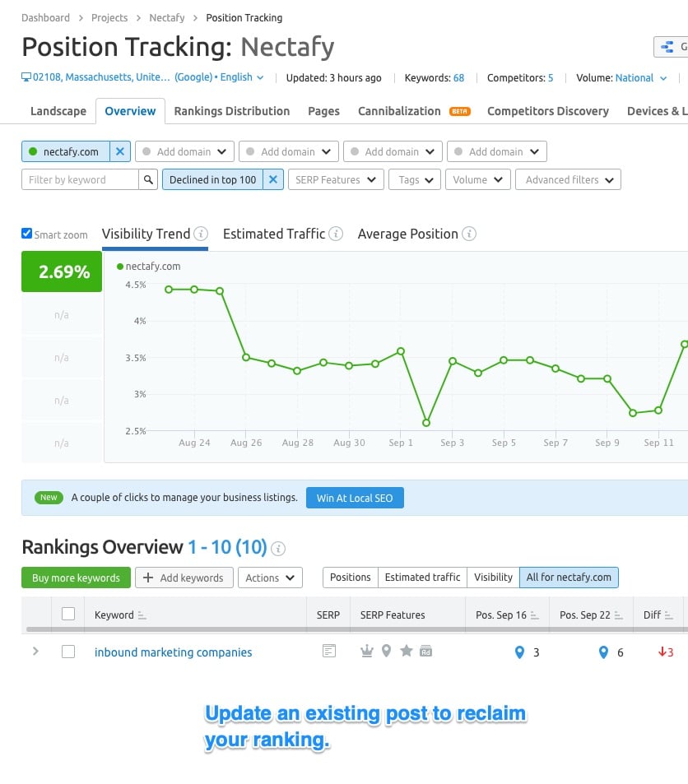
Task: Click the share icon button at top right
Action: coord(671,47)
